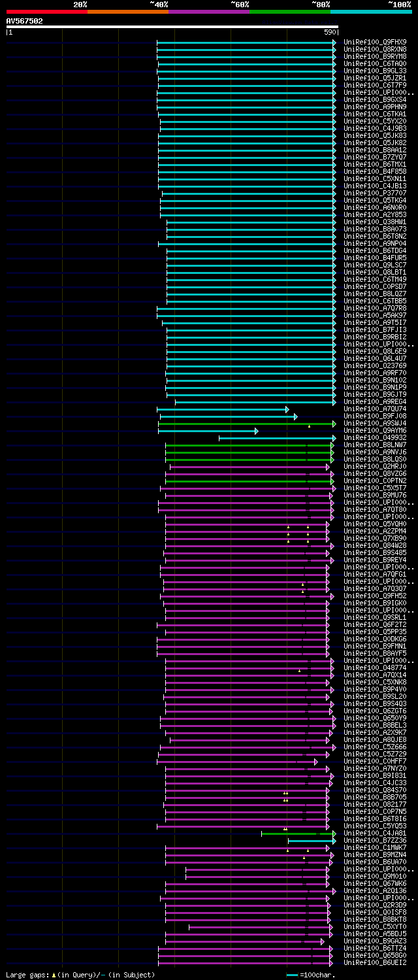Select the UniRef100_A9NVJ6 label

pyautogui.click(x=375, y=452)
